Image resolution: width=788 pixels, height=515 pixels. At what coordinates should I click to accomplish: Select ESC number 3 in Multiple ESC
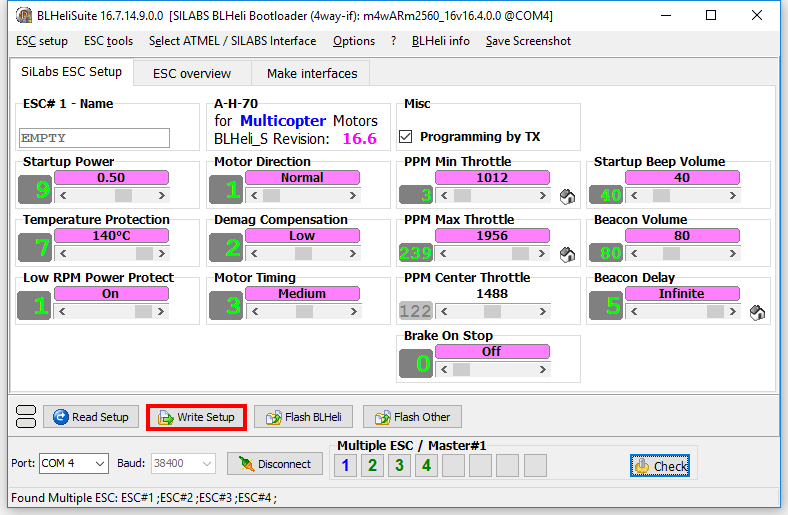point(399,465)
